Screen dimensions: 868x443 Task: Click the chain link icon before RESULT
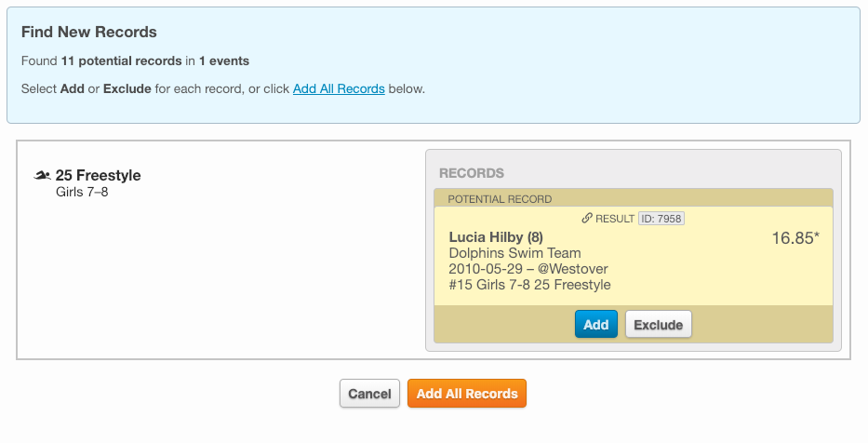587,219
